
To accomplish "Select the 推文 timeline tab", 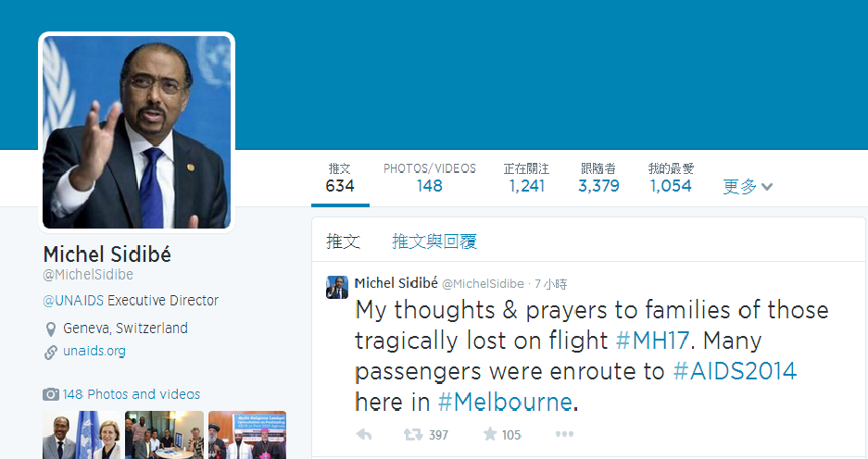I will coord(343,242).
